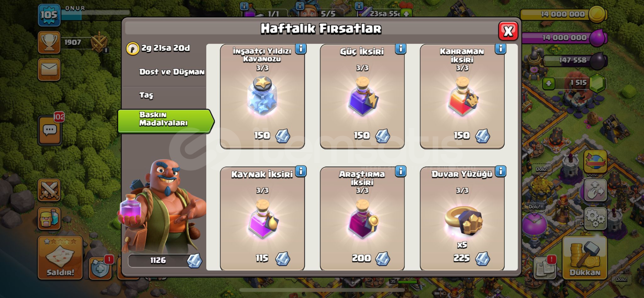The image size is (644, 298).
Task: Tap the 14 000 000 gold bar
Action: [x=563, y=14]
